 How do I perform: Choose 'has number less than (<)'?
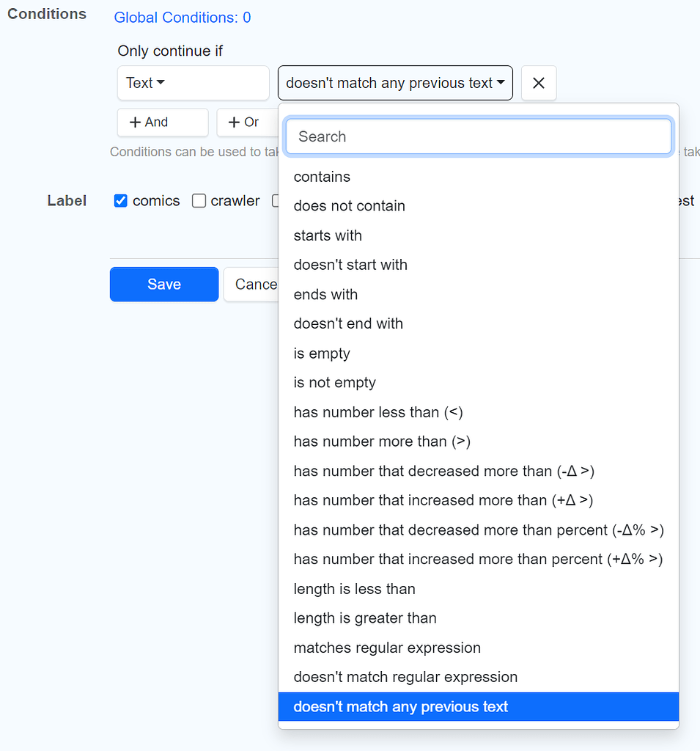pyautogui.click(x=479, y=412)
